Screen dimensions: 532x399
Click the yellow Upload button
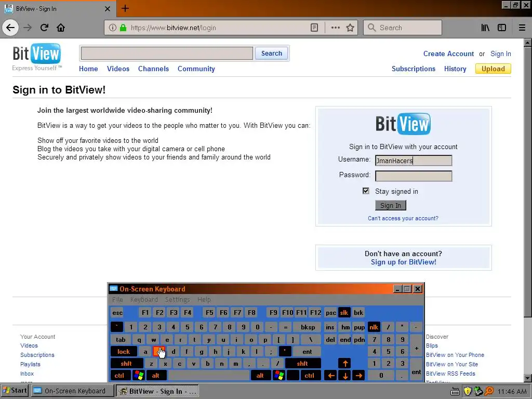[493, 69]
